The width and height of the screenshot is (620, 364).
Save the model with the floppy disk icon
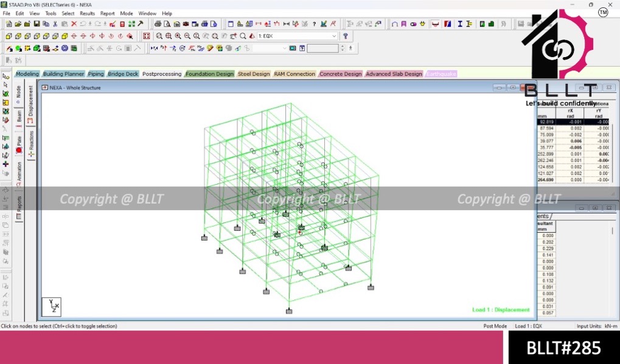37,24
